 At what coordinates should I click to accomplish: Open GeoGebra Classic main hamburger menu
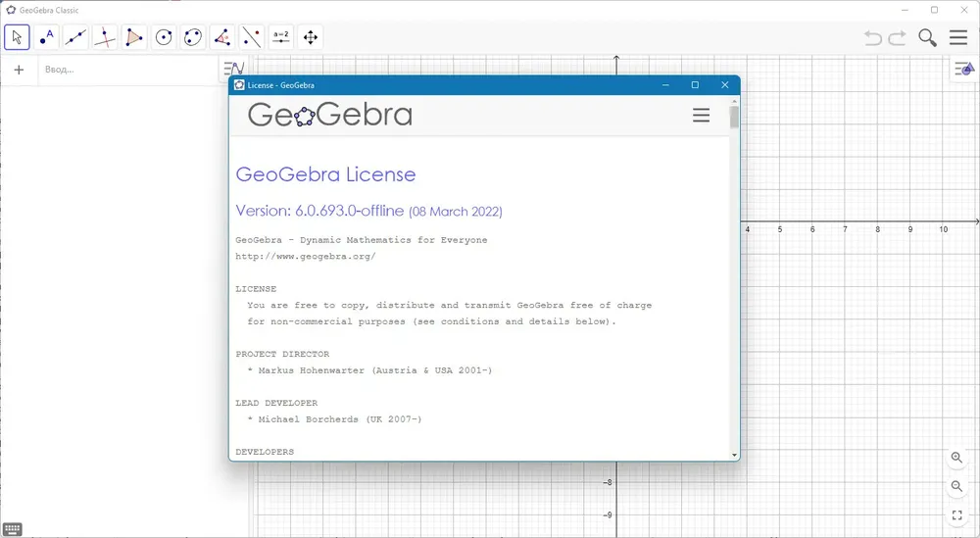(958, 37)
